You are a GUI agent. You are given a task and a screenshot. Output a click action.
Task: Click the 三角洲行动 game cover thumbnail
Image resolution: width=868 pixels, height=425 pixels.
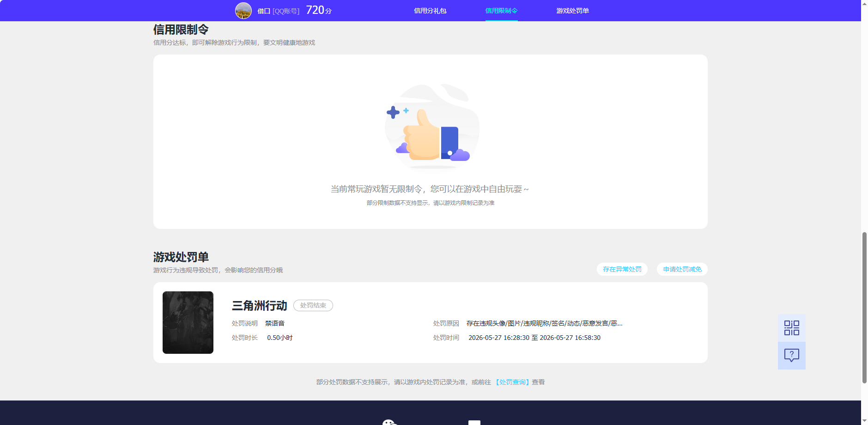(188, 322)
